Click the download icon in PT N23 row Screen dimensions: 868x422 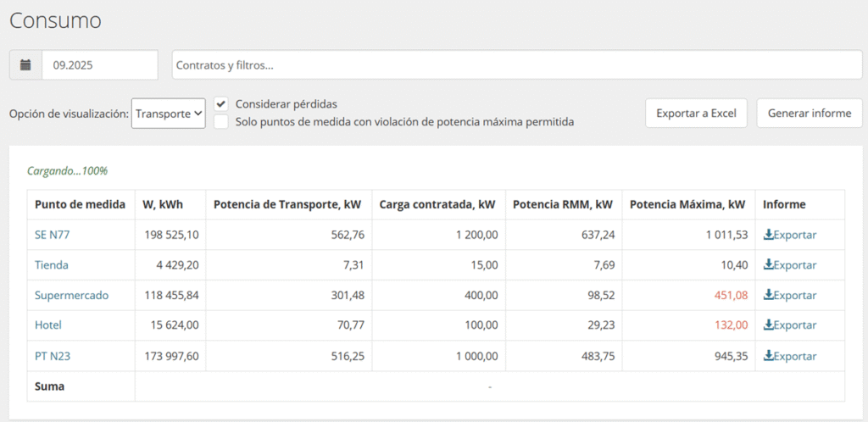click(x=769, y=356)
